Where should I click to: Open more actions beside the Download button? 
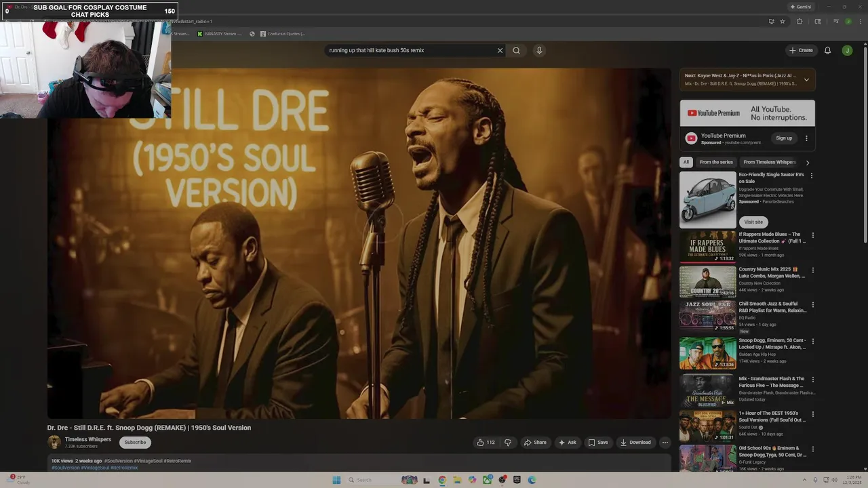(x=665, y=443)
